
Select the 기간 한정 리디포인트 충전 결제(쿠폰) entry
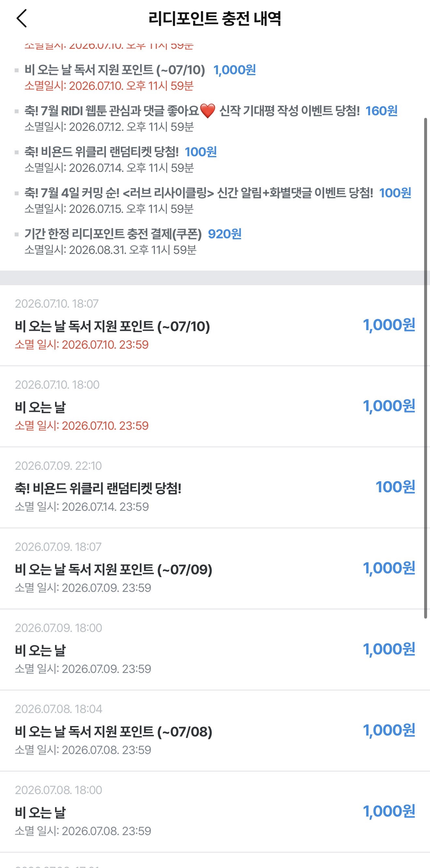click(133, 241)
